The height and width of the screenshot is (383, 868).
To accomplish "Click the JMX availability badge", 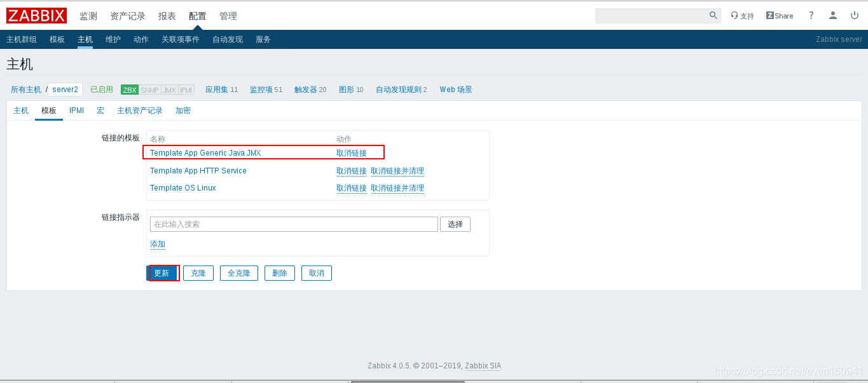I will pyautogui.click(x=170, y=90).
